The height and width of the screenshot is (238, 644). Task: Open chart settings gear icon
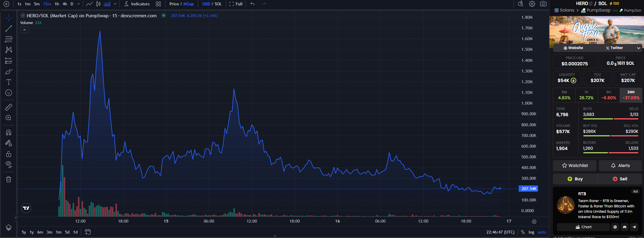[532, 4]
